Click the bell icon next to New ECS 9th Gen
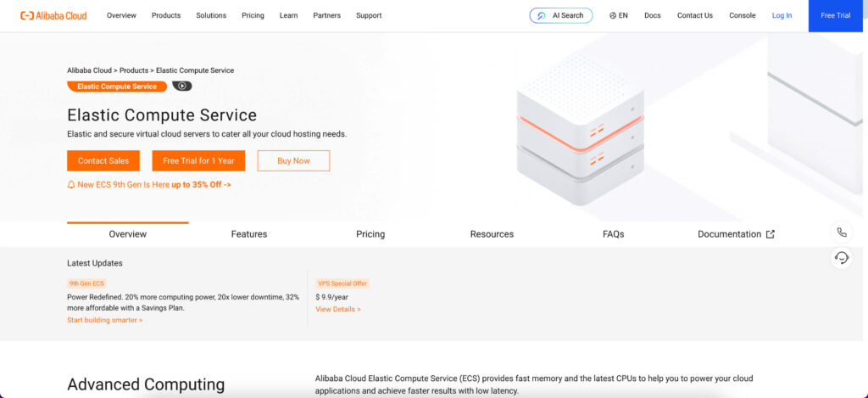 (71, 185)
